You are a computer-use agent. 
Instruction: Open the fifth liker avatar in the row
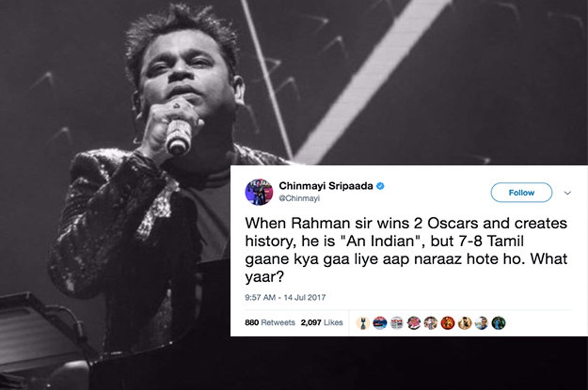pyautogui.click(x=430, y=323)
